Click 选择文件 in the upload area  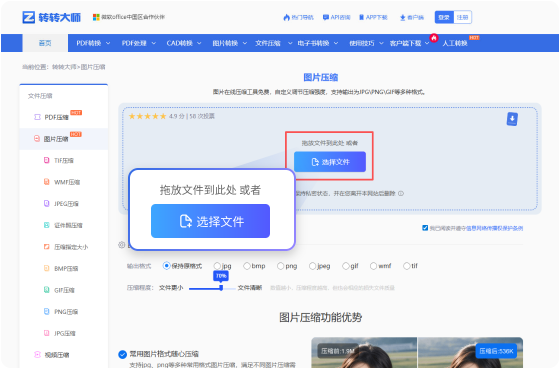[330, 162]
